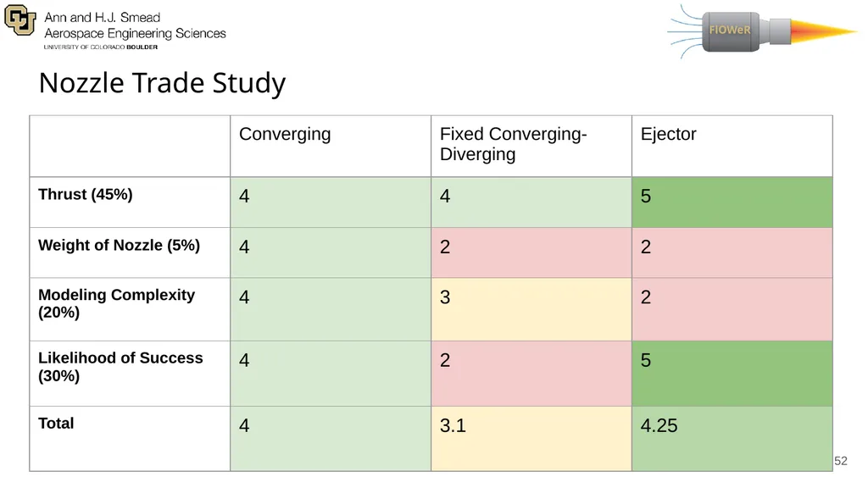Click the Total row label
Screen dimensions: 868x488
click(x=56, y=424)
